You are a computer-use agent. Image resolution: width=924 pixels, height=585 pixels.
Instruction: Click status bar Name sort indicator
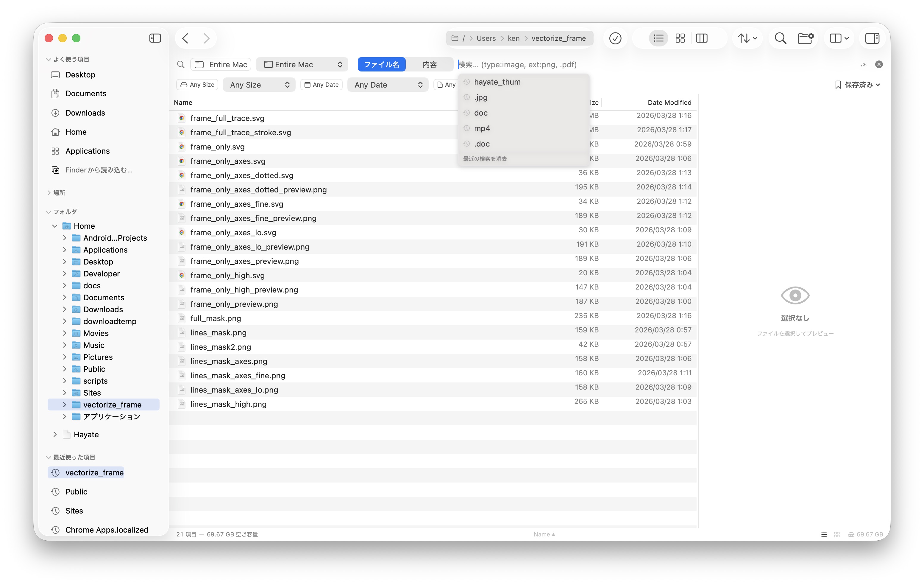tap(544, 534)
